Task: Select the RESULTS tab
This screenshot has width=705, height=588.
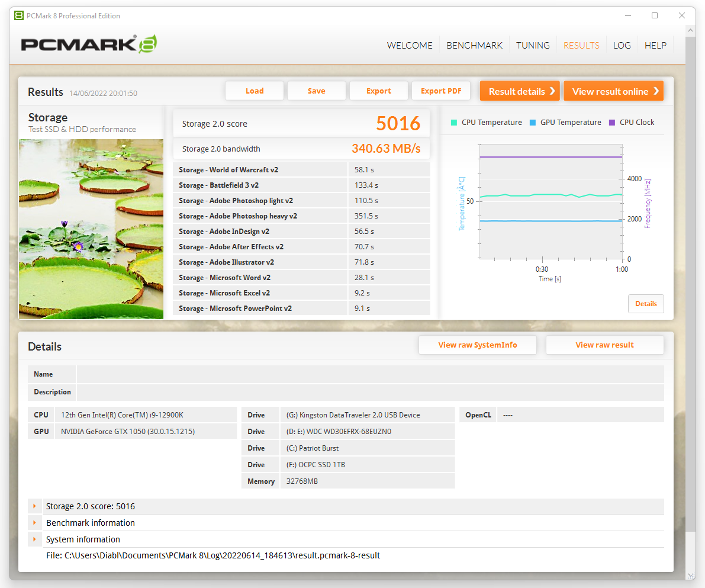Action: [x=581, y=46]
